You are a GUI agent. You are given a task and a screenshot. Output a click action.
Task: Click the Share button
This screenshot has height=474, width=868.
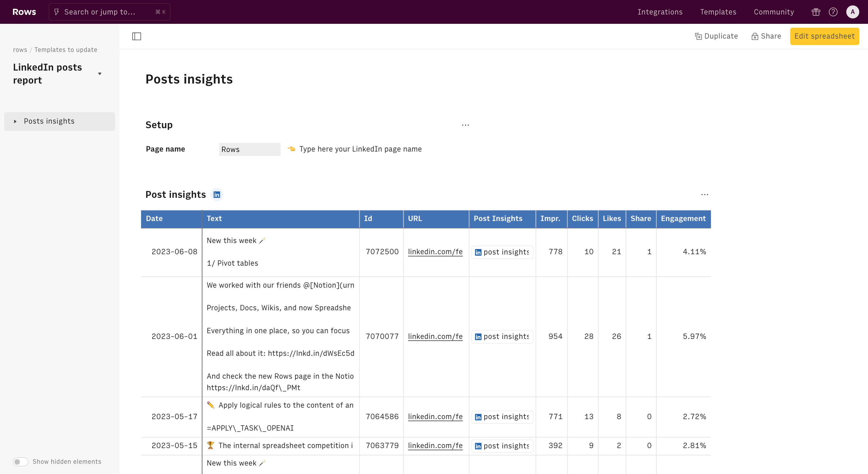(766, 36)
